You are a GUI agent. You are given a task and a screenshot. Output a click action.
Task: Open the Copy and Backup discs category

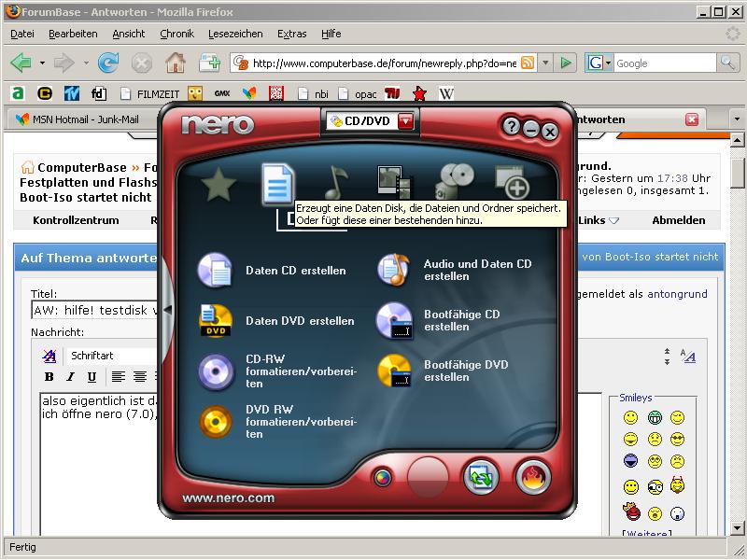455,181
